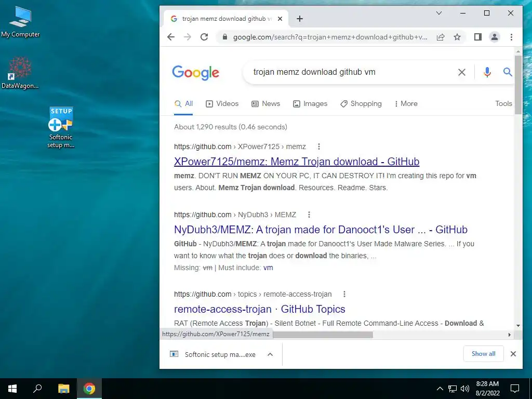This screenshot has width=532, height=399.
Task: Click the 'Must include: vm' link
Action: point(268,268)
